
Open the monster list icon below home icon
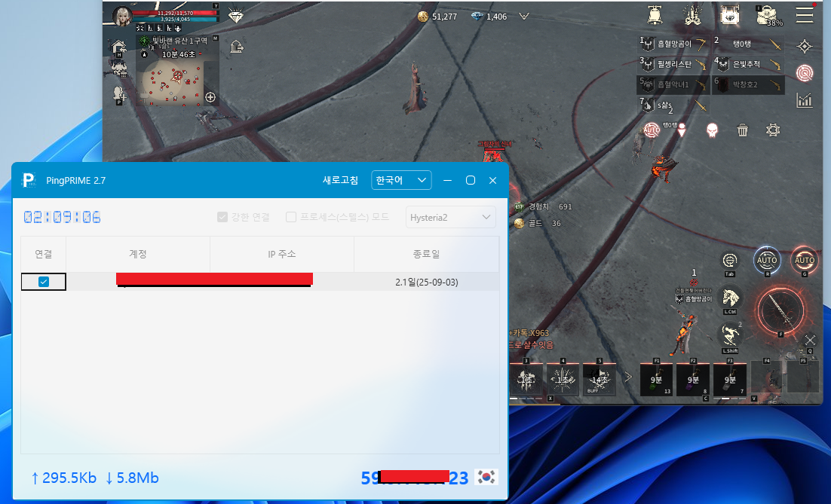(x=118, y=69)
